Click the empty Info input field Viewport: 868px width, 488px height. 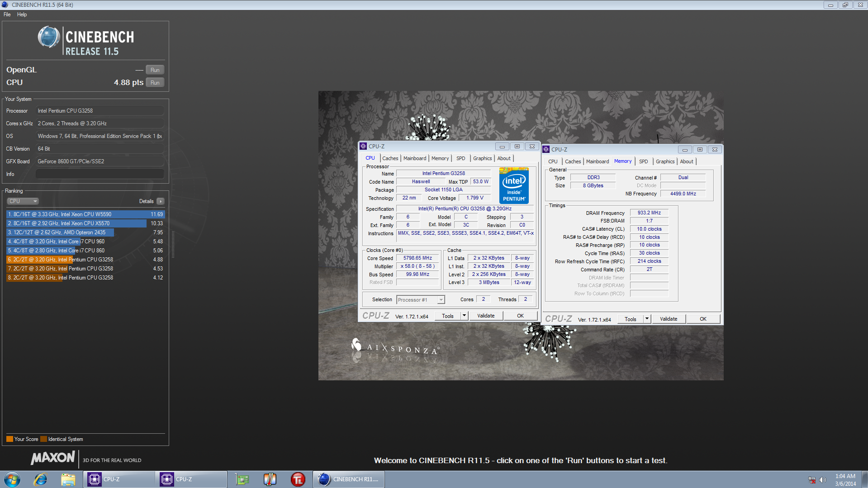(x=100, y=174)
